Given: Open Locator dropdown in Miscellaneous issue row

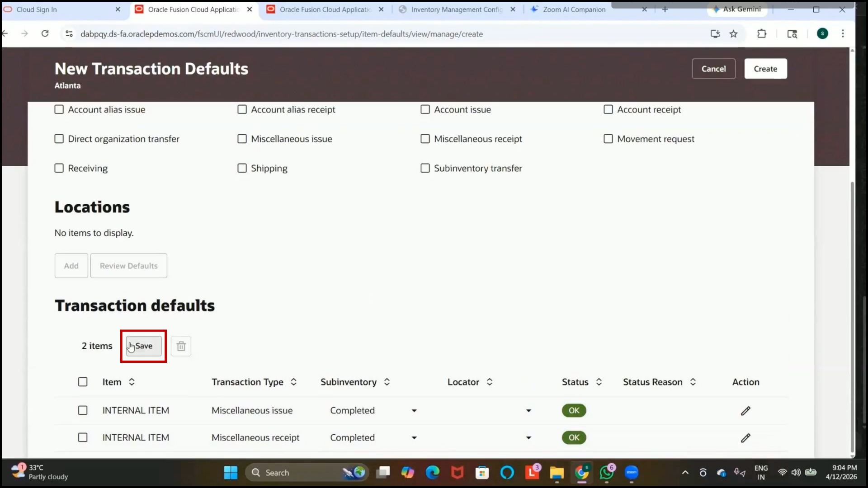Looking at the screenshot, I should pyautogui.click(x=528, y=411).
